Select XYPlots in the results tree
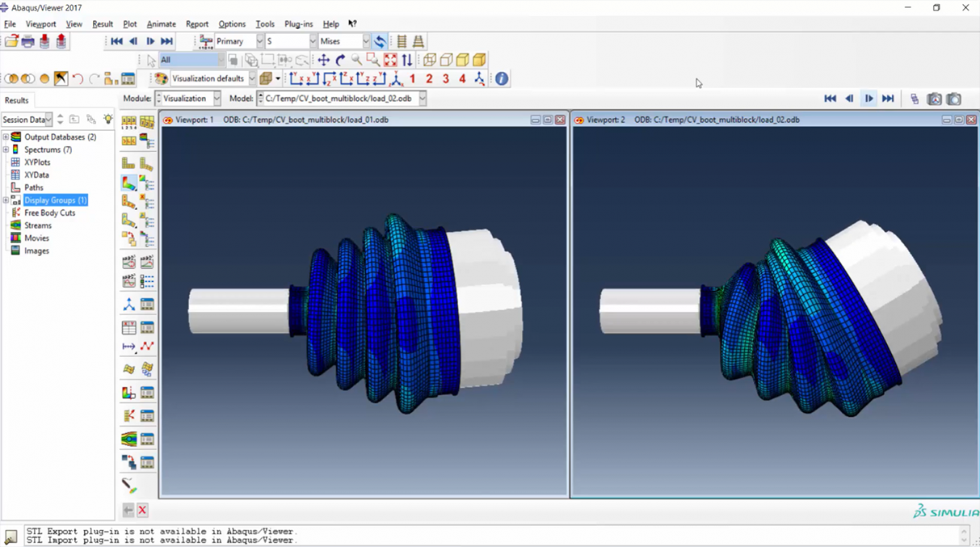980x547 pixels. click(37, 162)
